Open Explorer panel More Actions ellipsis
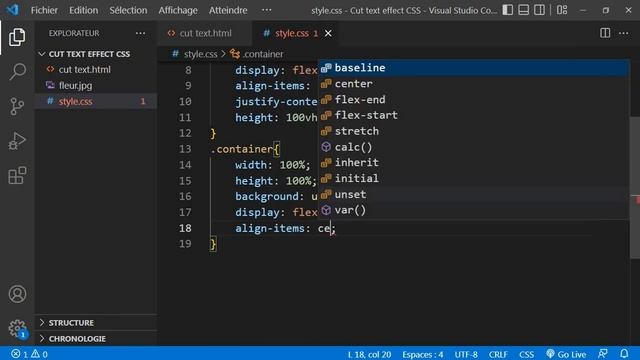This screenshot has height=360, width=640. click(140, 33)
